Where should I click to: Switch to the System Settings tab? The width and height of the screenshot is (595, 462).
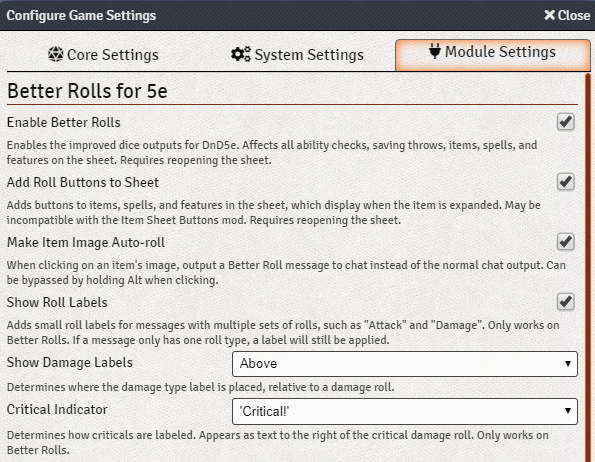(297, 55)
